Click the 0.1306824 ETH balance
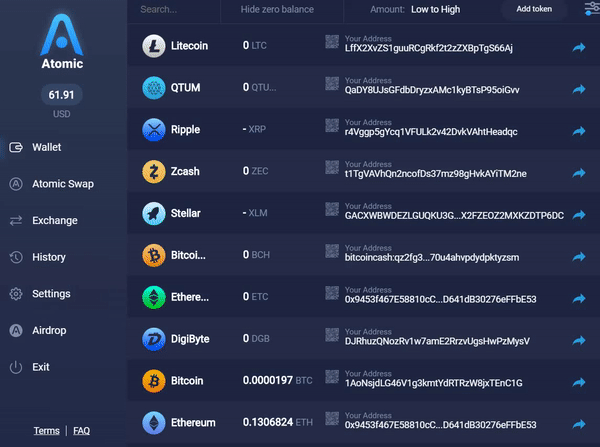The image size is (600, 447). tap(277, 422)
